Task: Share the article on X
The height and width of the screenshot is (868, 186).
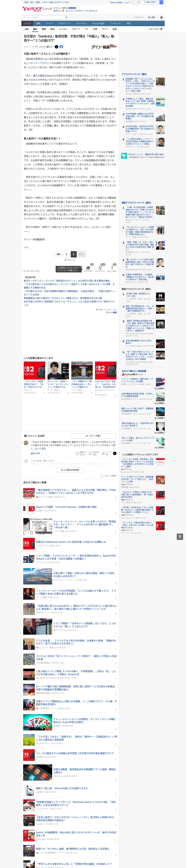Action: point(56,47)
